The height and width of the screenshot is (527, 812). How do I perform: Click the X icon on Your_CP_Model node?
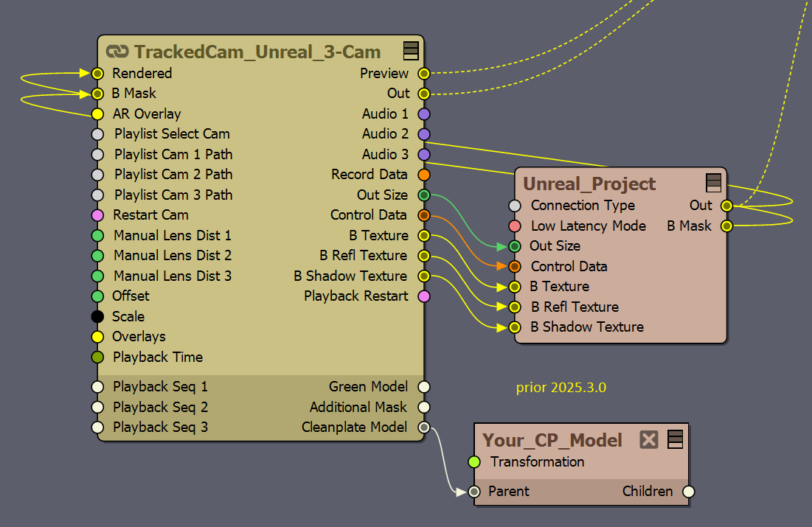pos(648,440)
